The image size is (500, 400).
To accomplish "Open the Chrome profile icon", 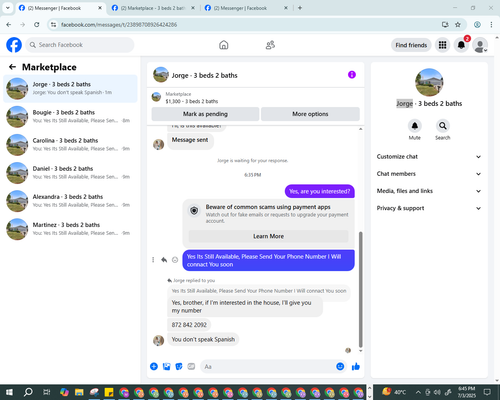I will (x=477, y=24).
